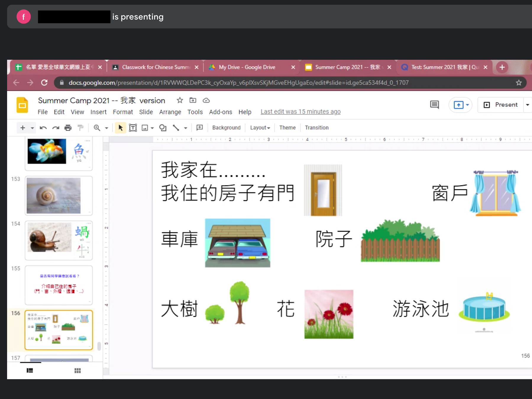532x399 pixels.
Task: Expand the Layout dropdown
Action: point(260,128)
